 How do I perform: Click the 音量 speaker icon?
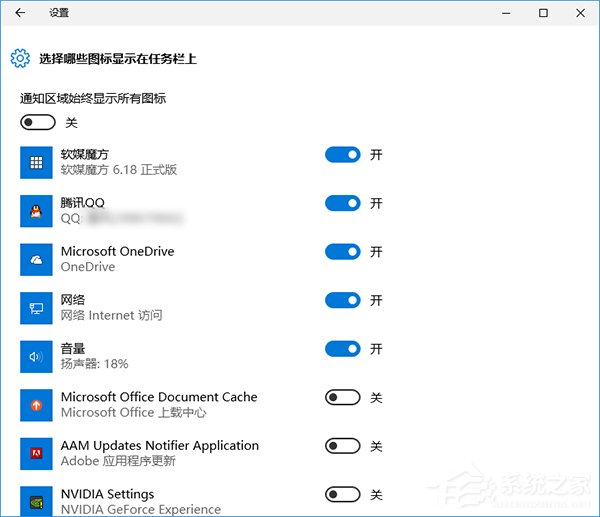36,356
